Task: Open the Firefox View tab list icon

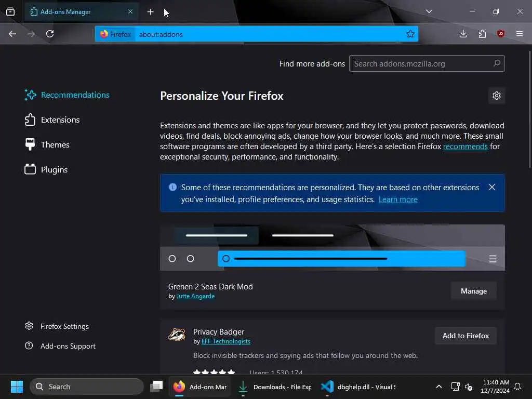Action: (x=10, y=11)
